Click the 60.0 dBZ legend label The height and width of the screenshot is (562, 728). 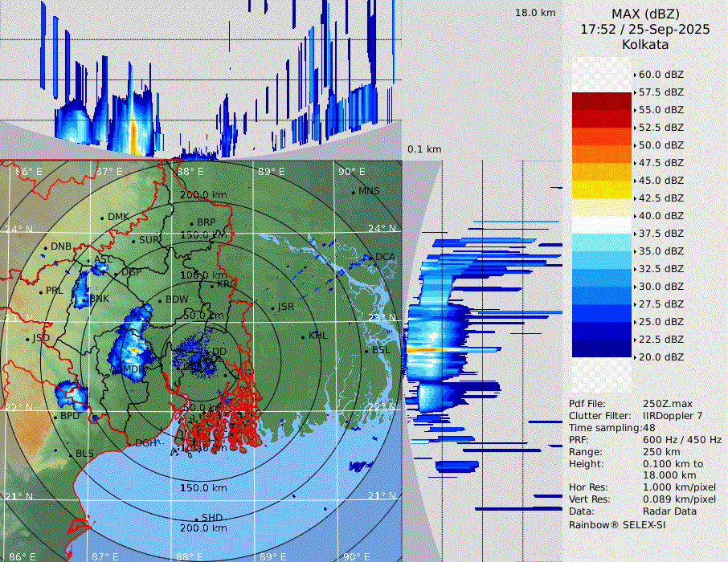coord(661,75)
